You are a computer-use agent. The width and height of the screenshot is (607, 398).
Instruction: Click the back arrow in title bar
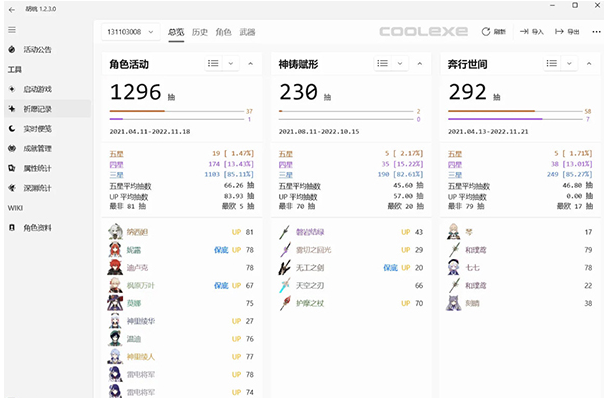(x=12, y=10)
